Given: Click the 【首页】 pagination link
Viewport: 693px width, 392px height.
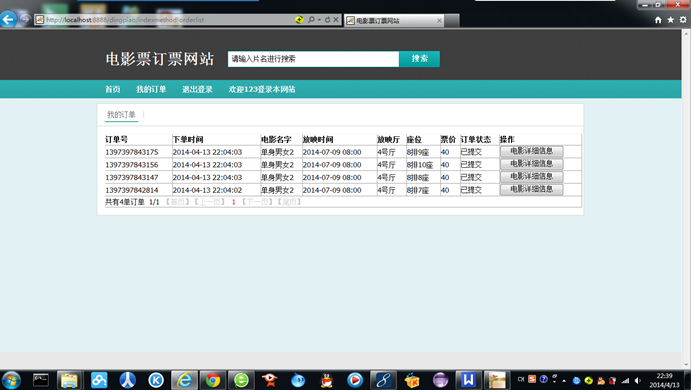Looking at the screenshot, I should pyautogui.click(x=177, y=202).
